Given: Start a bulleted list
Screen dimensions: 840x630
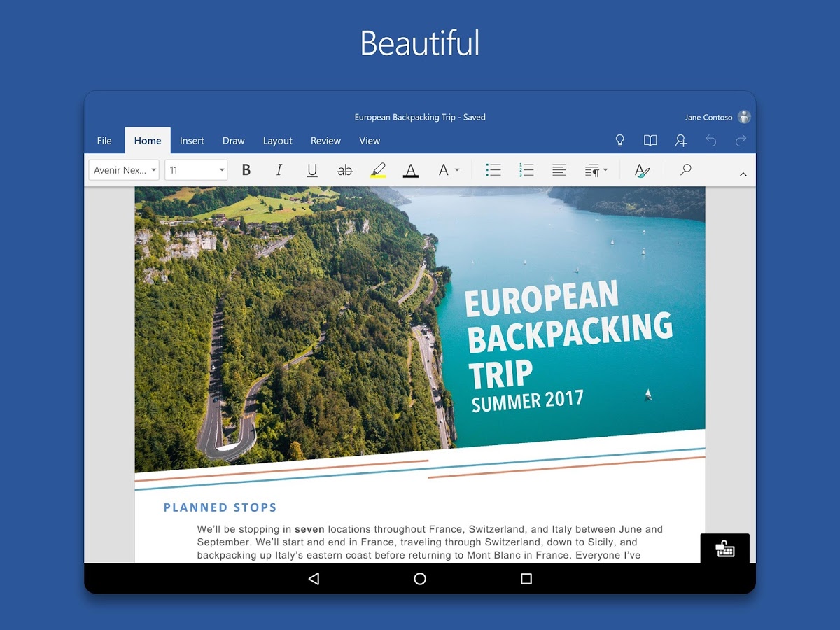Looking at the screenshot, I should [x=493, y=169].
